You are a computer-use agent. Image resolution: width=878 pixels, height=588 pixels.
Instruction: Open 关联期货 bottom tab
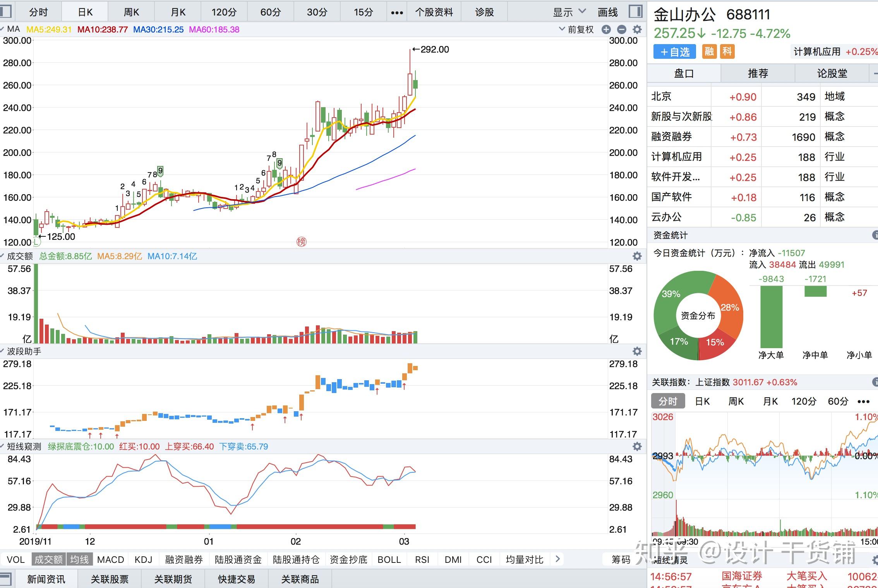point(173,579)
